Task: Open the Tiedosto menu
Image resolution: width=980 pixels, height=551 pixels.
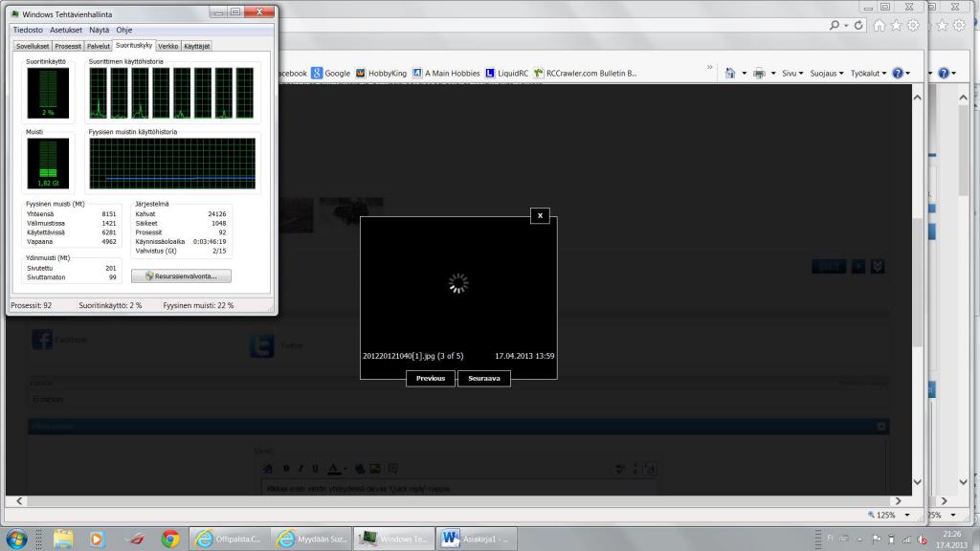Action: click(x=28, y=30)
